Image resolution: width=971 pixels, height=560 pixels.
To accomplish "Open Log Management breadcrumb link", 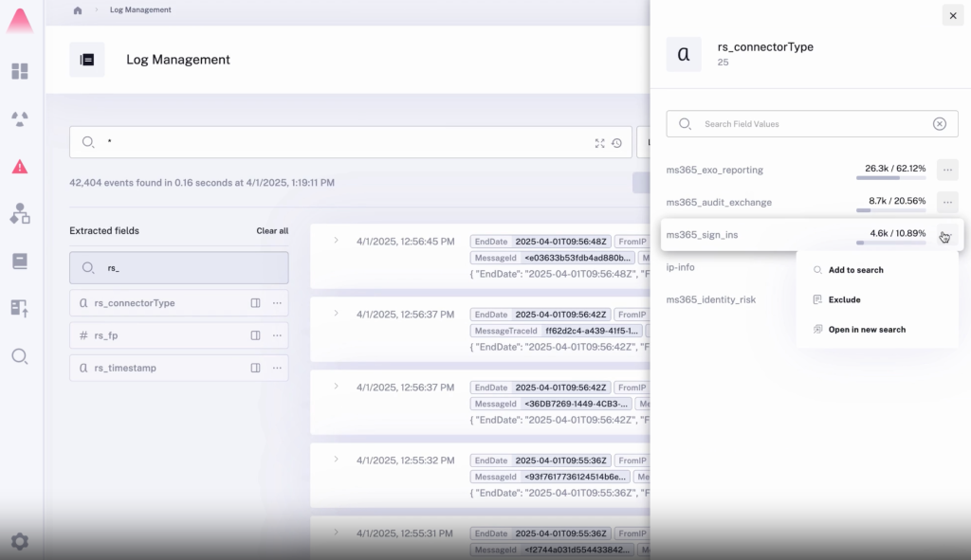I will (x=139, y=9).
